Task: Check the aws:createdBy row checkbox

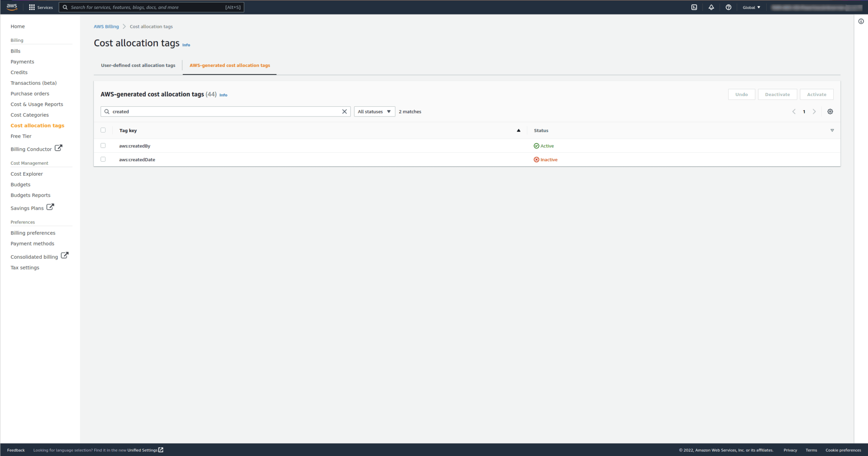Action: (x=103, y=145)
